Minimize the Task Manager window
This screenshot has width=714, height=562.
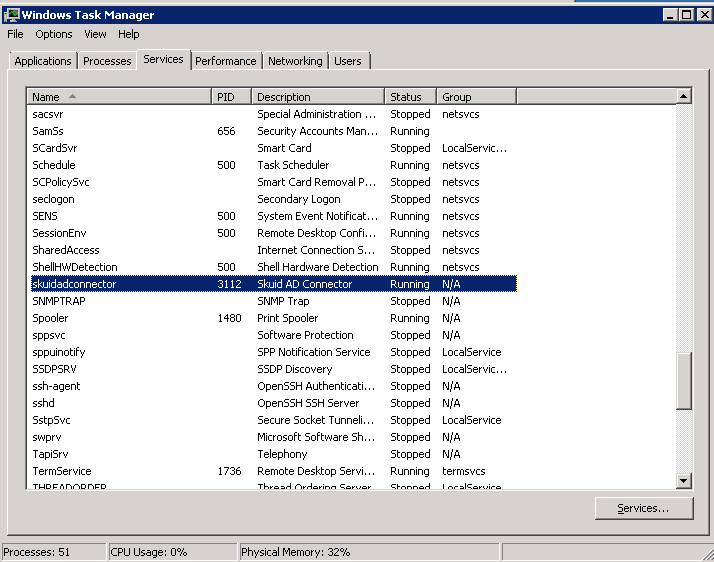[669, 15]
